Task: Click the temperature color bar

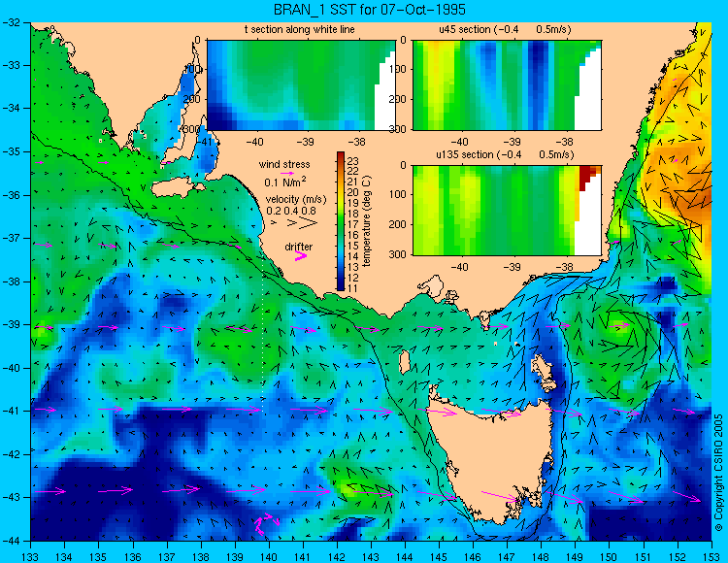Action: (341, 221)
